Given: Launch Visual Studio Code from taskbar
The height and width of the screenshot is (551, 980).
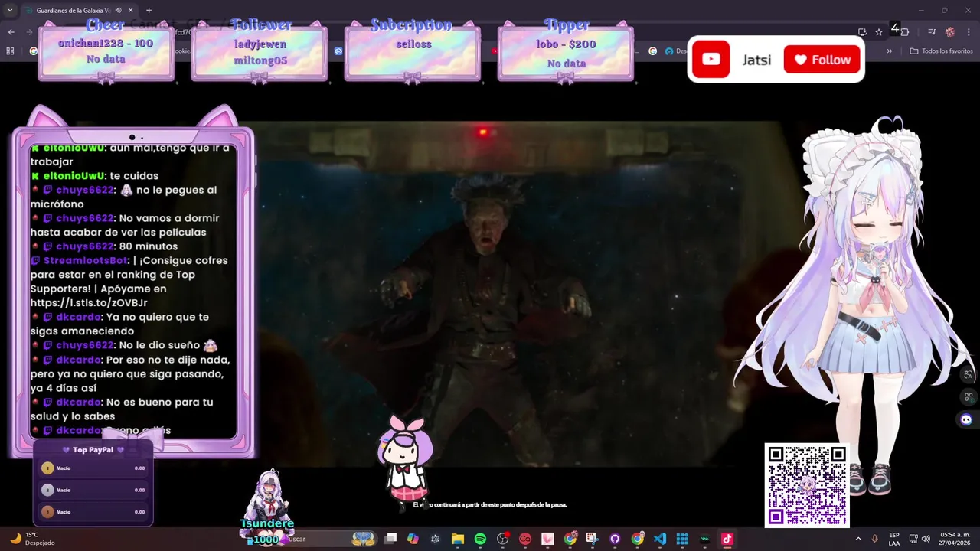Looking at the screenshot, I should [660, 539].
